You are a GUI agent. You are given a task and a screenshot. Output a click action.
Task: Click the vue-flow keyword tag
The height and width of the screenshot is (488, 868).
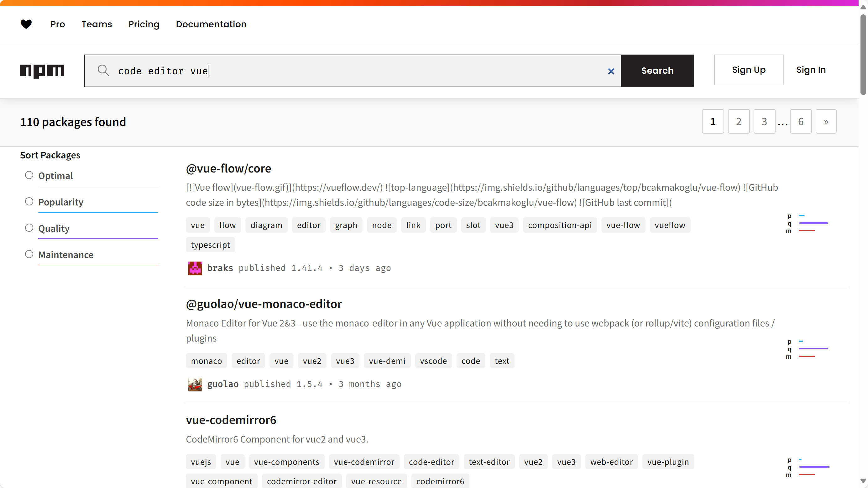point(623,225)
